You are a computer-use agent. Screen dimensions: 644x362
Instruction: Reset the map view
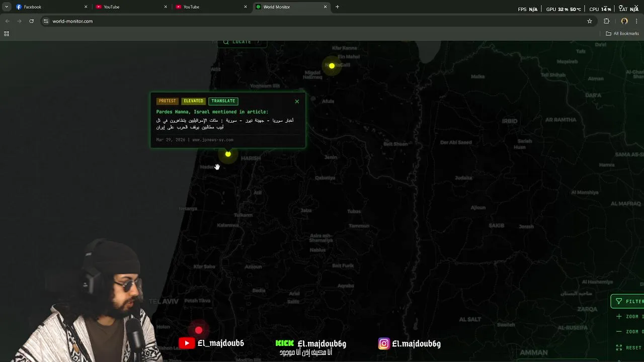pyautogui.click(x=629, y=347)
